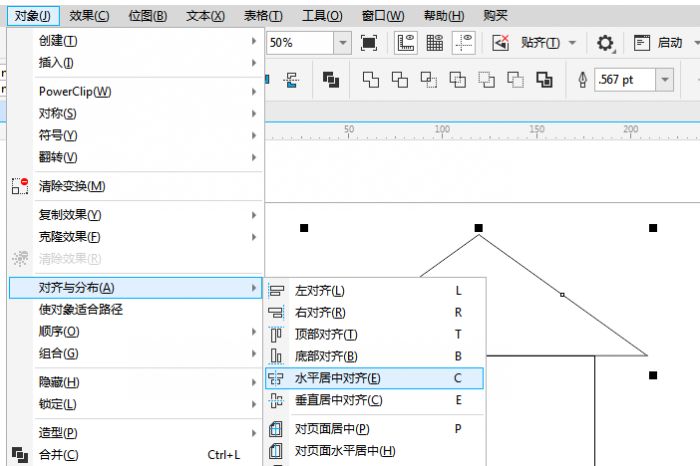
Task: Open the zoom level dropdown arrow
Action: 343,43
